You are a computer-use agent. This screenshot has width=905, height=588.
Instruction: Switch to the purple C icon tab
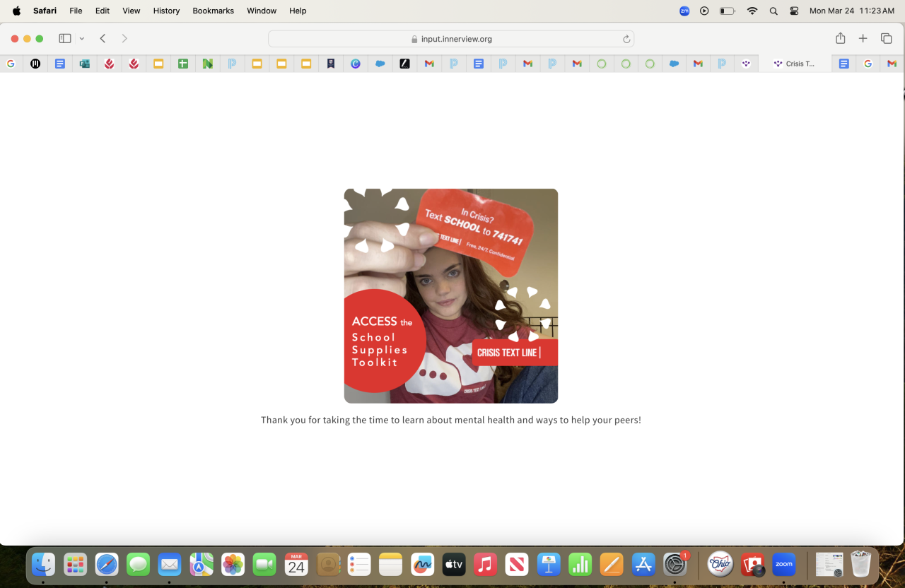pyautogui.click(x=356, y=64)
